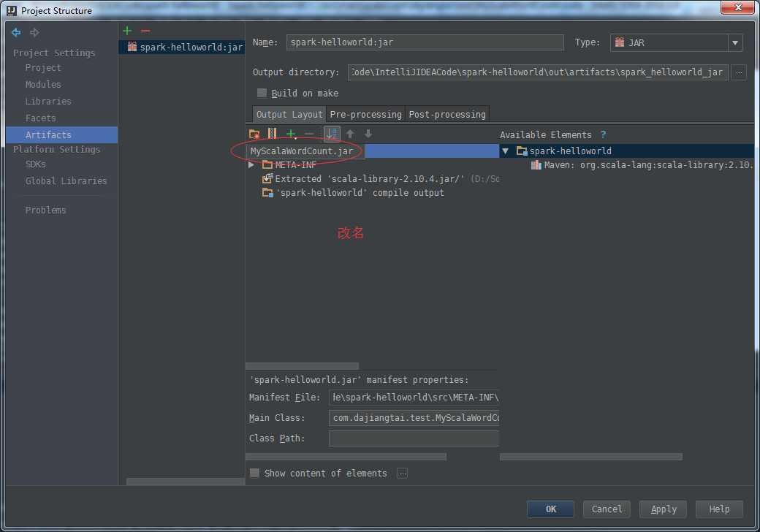Click the Class Path field
Screen dimensions: 760x532
414,438
